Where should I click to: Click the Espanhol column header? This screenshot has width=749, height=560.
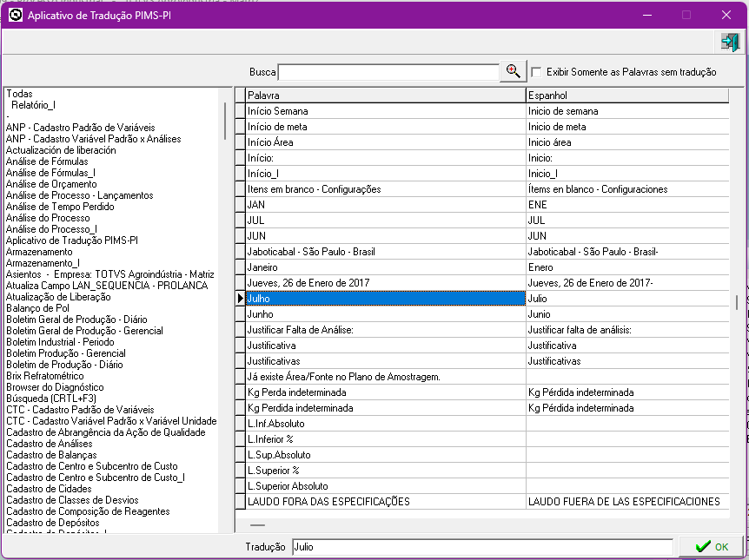tap(627, 96)
